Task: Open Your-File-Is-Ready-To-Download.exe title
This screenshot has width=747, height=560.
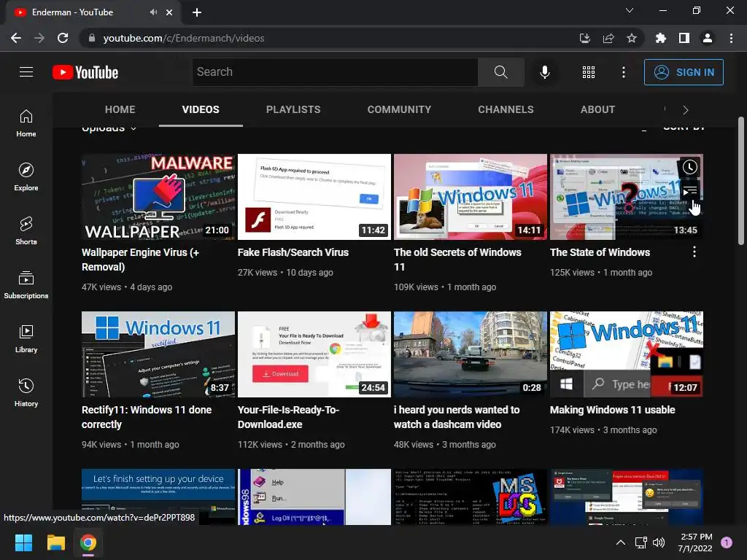Action: [288, 417]
